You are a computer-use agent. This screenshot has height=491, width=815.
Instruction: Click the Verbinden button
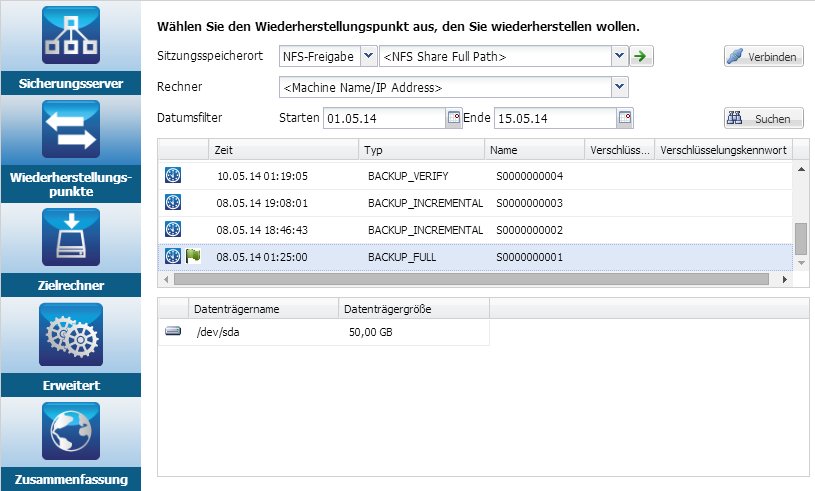(764, 56)
